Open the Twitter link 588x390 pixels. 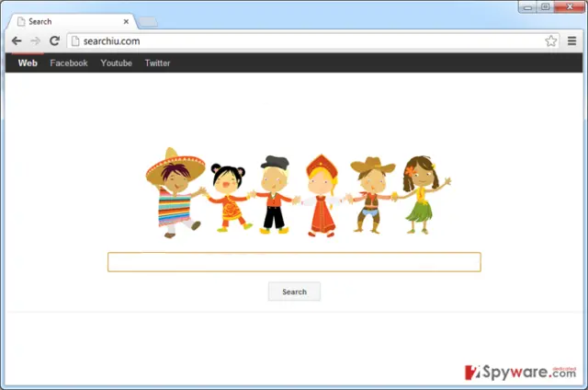[x=157, y=63]
